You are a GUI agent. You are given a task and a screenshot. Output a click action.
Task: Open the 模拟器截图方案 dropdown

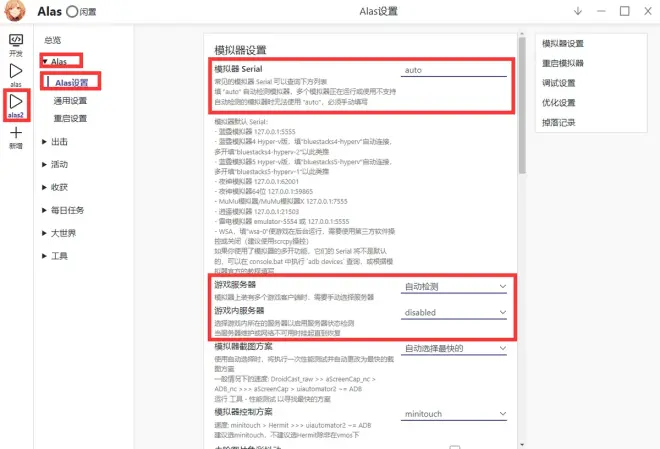453,348
